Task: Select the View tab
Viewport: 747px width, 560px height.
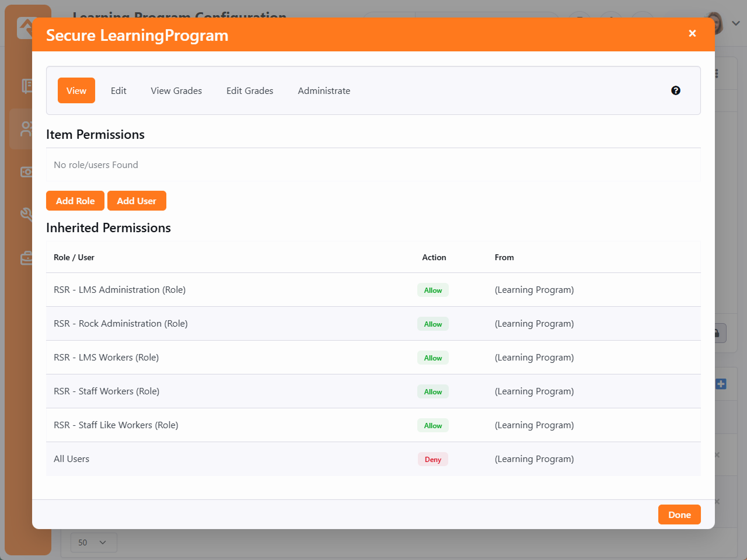Action: (x=76, y=90)
